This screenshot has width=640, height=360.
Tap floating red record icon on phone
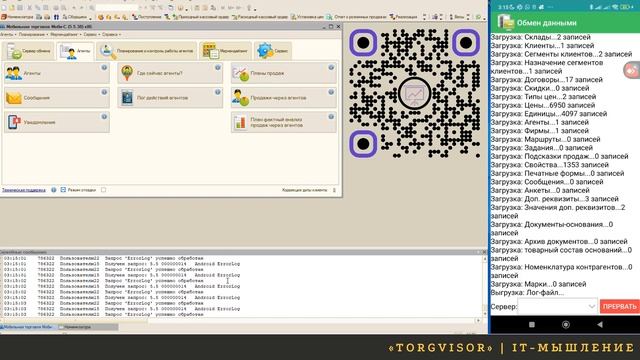click(x=632, y=71)
